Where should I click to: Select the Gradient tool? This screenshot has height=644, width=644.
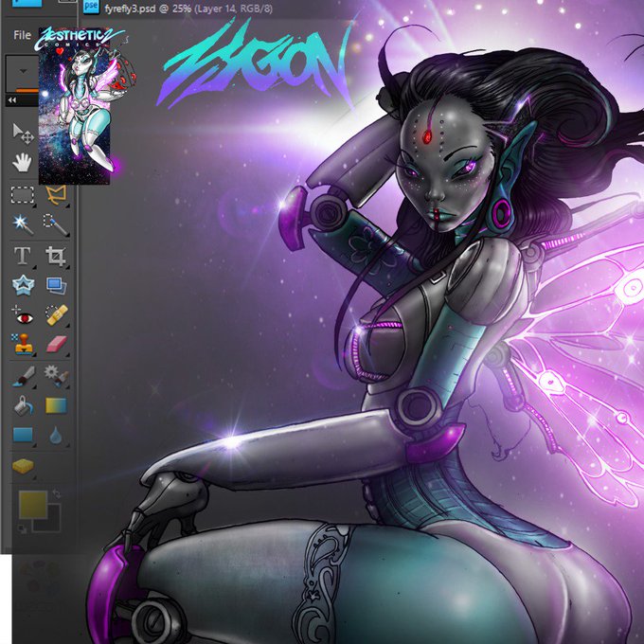pyautogui.click(x=56, y=405)
